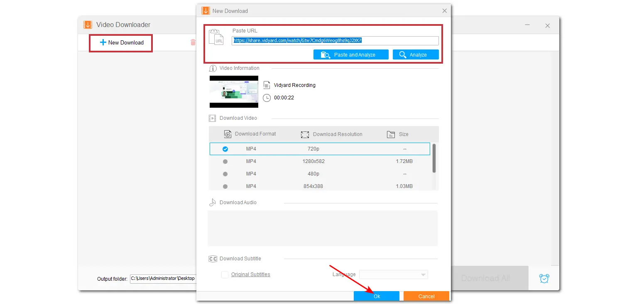Click the Video Information info icon

(x=213, y=68)
